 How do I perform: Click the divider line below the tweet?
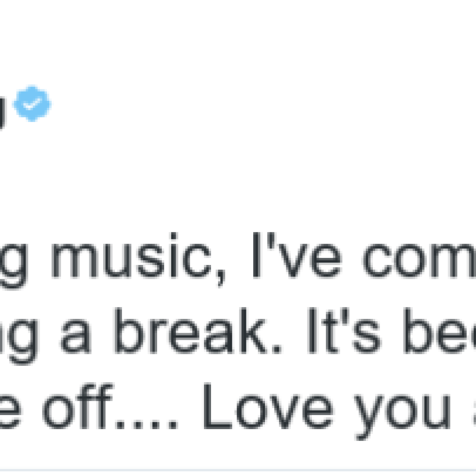[238, 470]
